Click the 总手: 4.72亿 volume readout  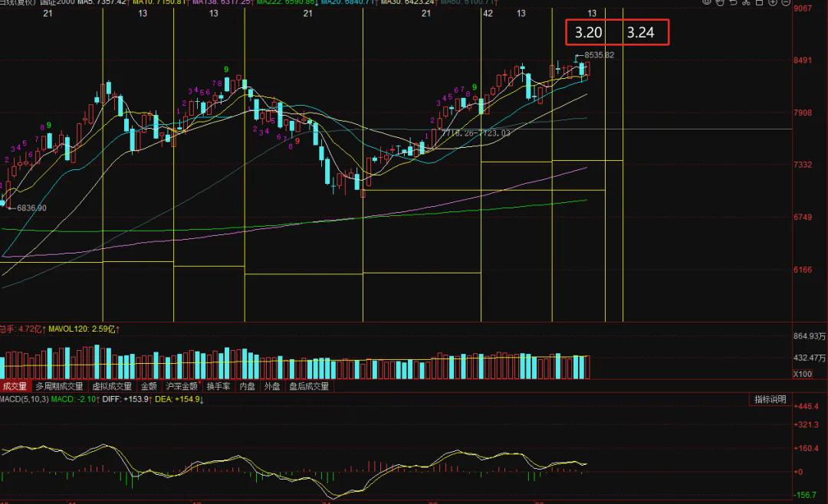pyautogui.click(x=22, y=329)
